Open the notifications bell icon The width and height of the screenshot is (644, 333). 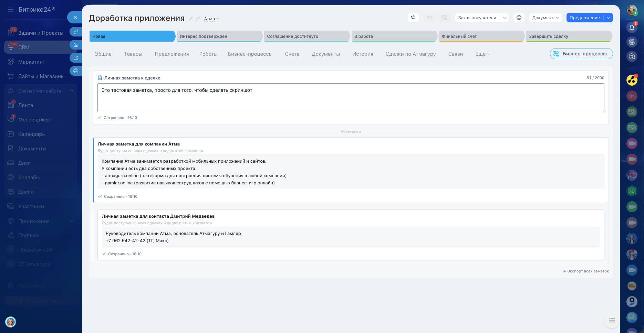[x=632, y=28]
